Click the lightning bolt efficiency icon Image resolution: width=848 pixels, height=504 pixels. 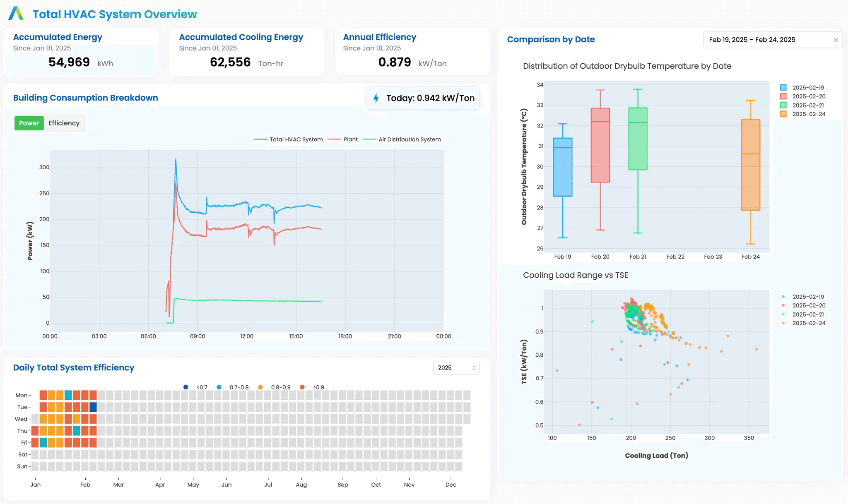[376, 98]
